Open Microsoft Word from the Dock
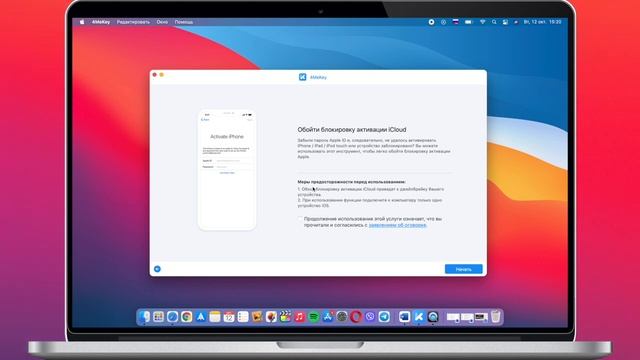Image resolution: width=640 pixels, height=360 pixels. [x=404, y=316]
